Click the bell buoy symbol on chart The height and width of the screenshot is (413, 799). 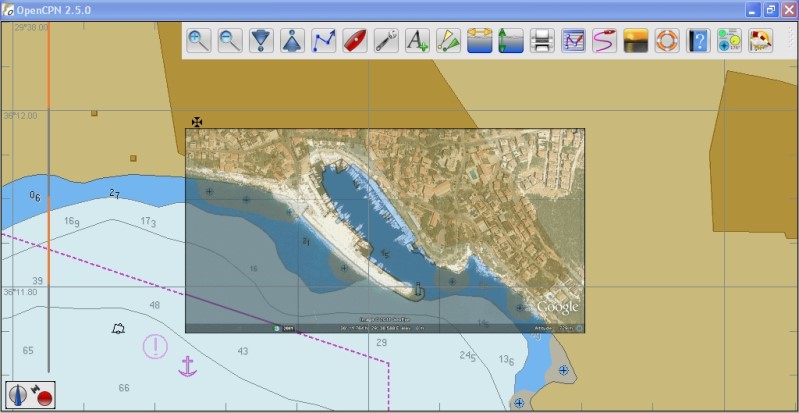[118, 329]
